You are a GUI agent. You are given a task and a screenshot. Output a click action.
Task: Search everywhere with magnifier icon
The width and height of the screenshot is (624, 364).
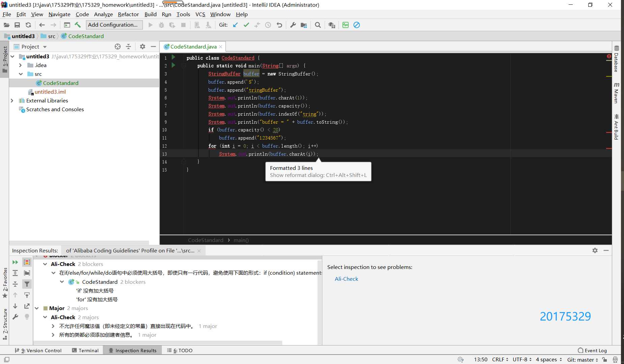318,25
